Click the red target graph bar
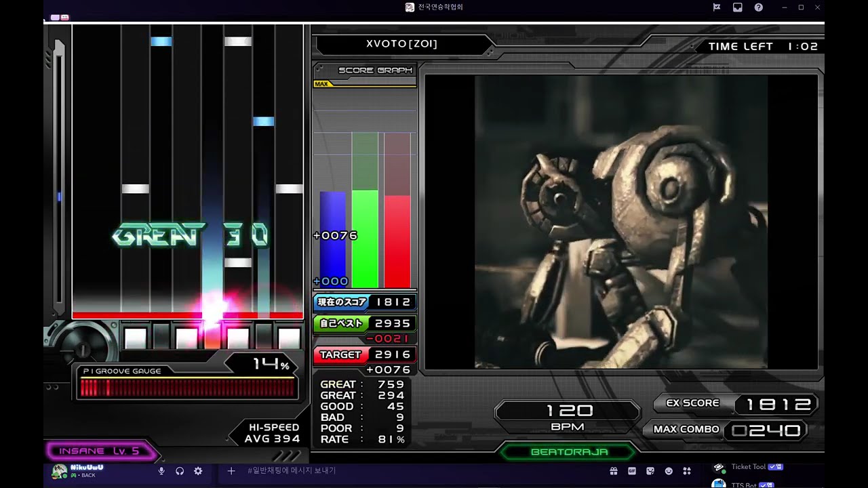 point(397,241)
